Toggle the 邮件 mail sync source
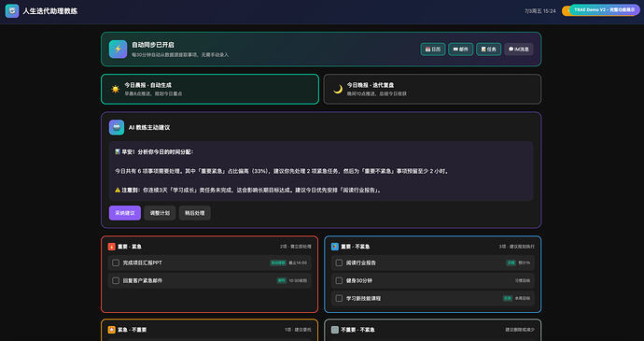This screenshot has height=341, width=644. [x=461, y=49]
